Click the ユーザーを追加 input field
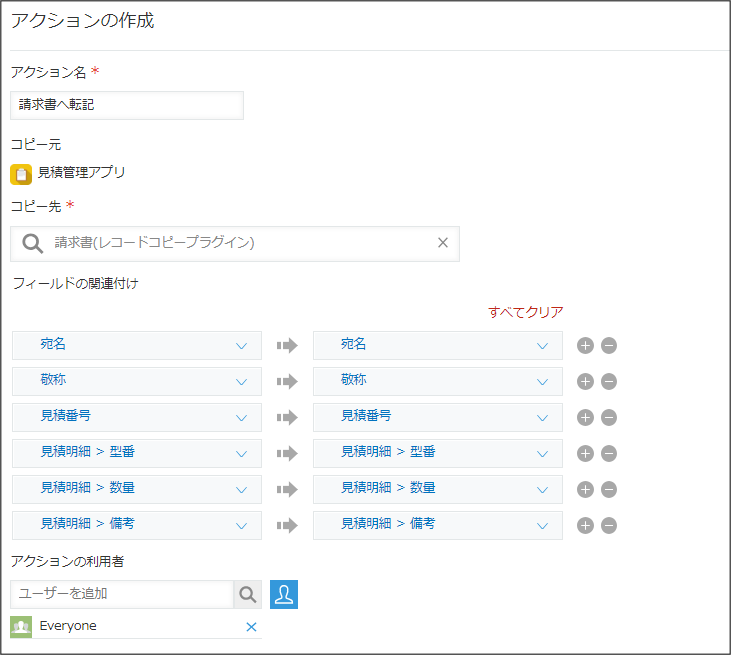 point(122,595)
